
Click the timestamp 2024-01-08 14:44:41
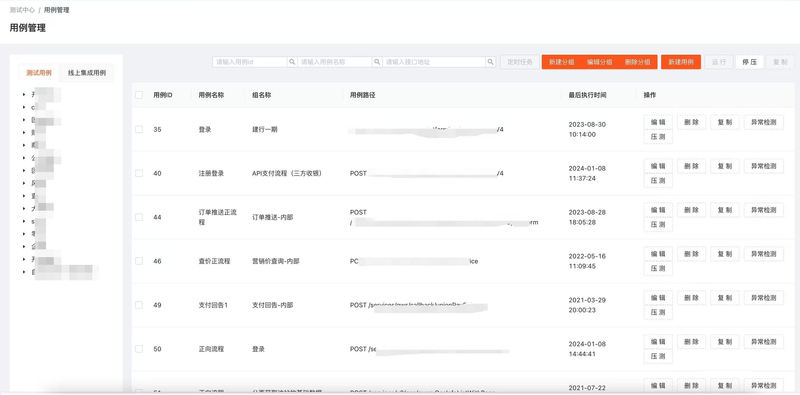(587, 349)
